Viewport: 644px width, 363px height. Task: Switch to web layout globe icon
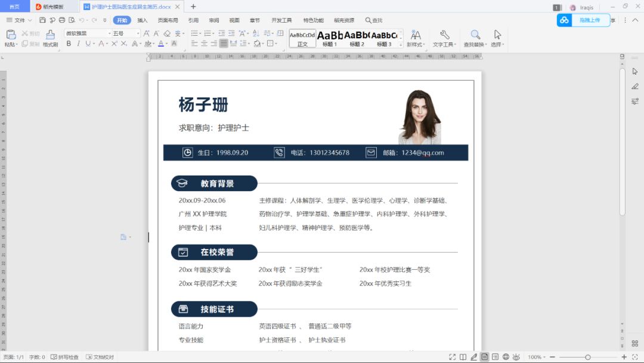pyautogui.click(x=506, y=357)
